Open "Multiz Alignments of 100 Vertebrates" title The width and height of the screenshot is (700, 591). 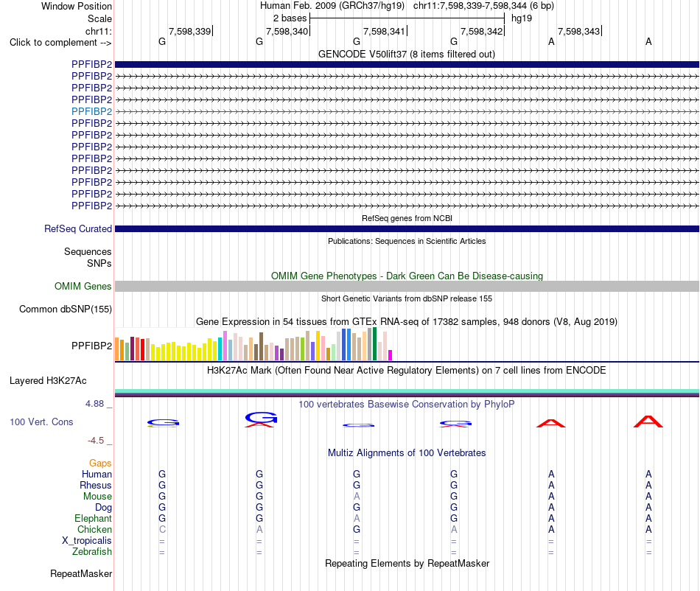click(x=407, y=453)
